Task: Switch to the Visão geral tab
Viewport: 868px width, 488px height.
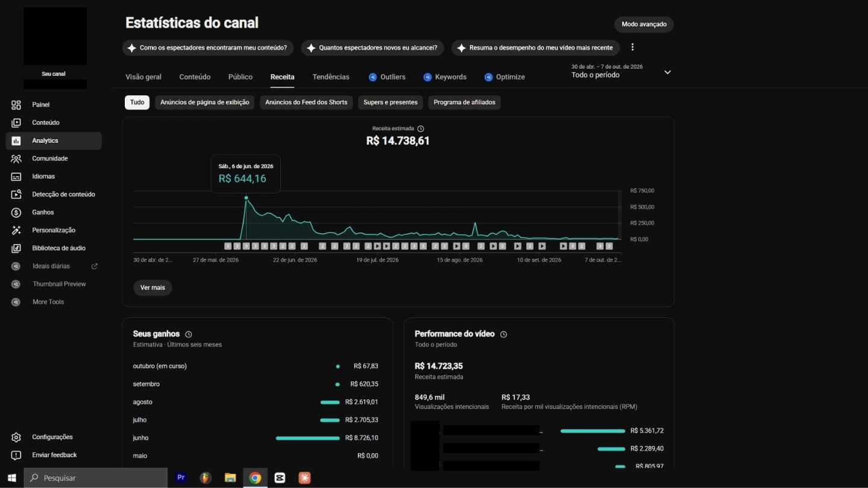Action: (143, 77)
